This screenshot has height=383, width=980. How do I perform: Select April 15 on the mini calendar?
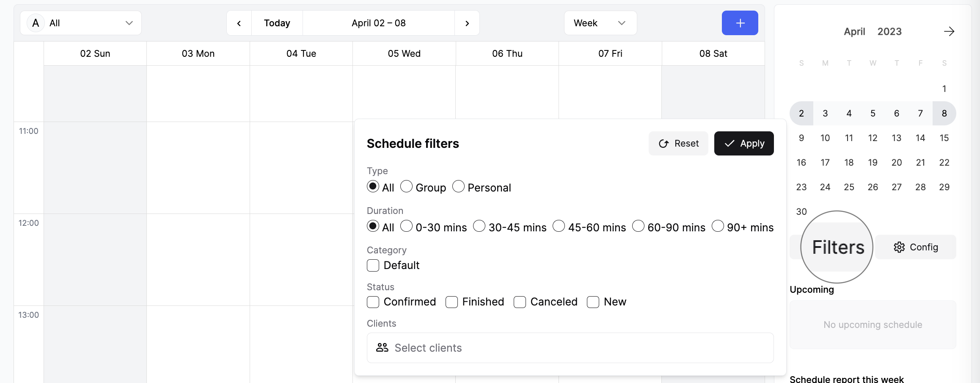(x=944, y=138)
